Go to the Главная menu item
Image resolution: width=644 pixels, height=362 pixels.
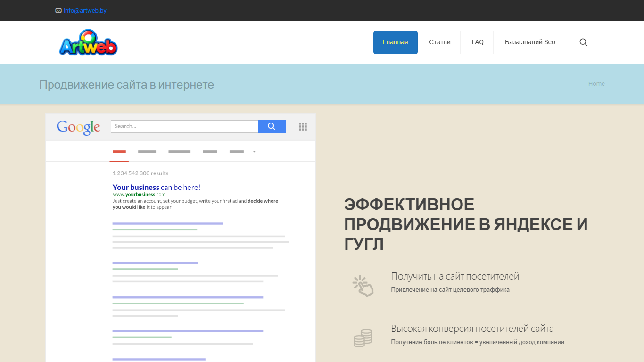[x=396, y=42]
